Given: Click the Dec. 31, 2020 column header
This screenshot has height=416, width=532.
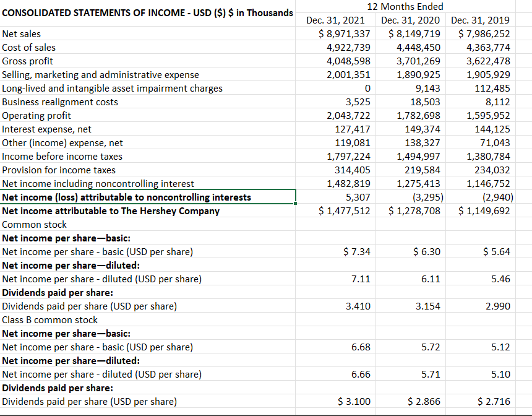Looking at the screenshot, I should [410, 20].
